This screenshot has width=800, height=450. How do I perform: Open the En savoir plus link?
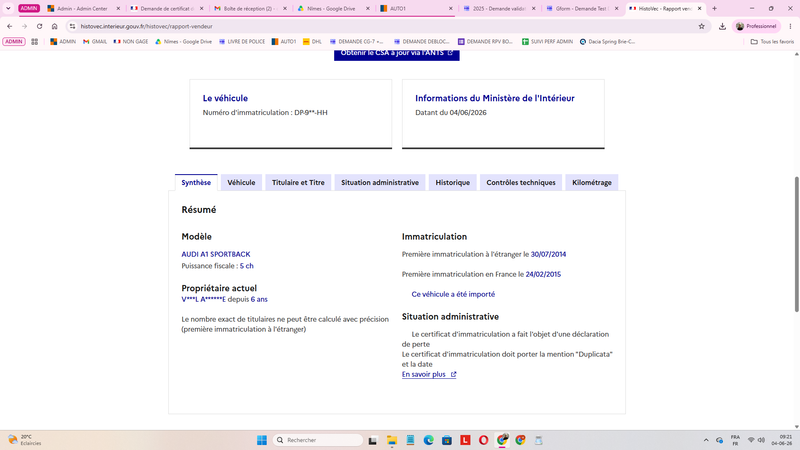point(429,374)
